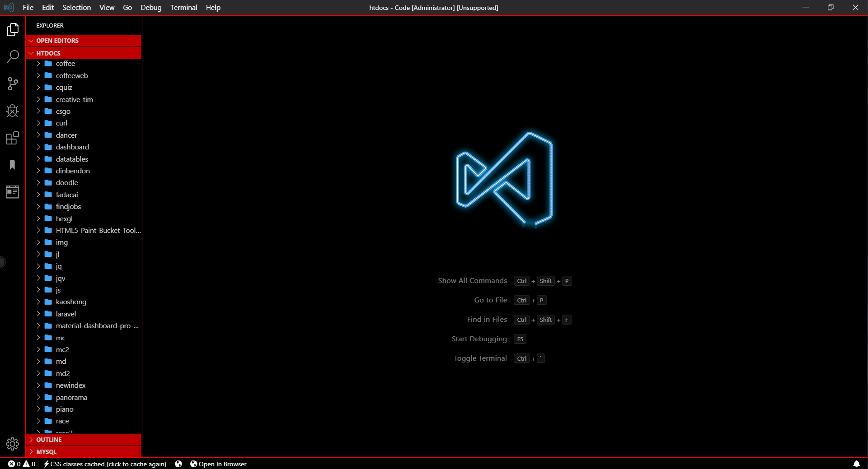This screenshot has height=469, width=868.
Task: Open Source Control view icon
Action: pos(13,84)
